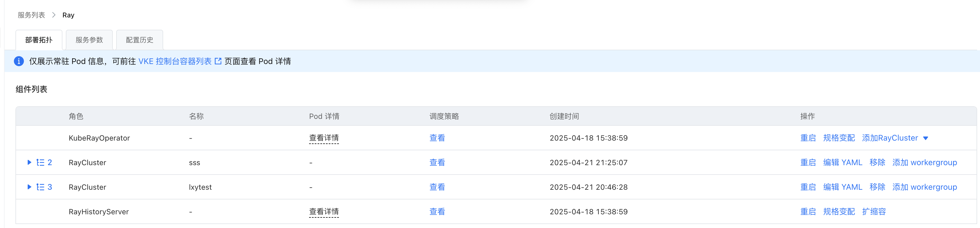Click 扩缩容 for RayHistoryServer

pos(874,212)
